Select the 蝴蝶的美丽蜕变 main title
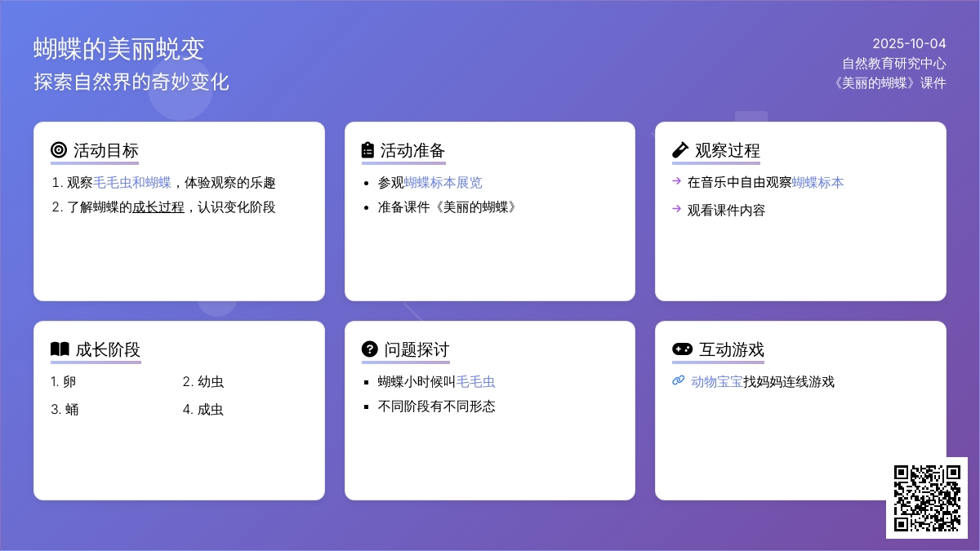Viewport: 980px width, 551px height. pos(118,49)
